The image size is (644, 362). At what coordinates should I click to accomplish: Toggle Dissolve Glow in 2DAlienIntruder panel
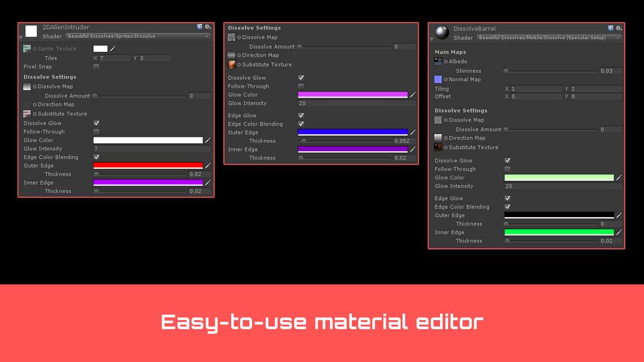tap(96, 123)
